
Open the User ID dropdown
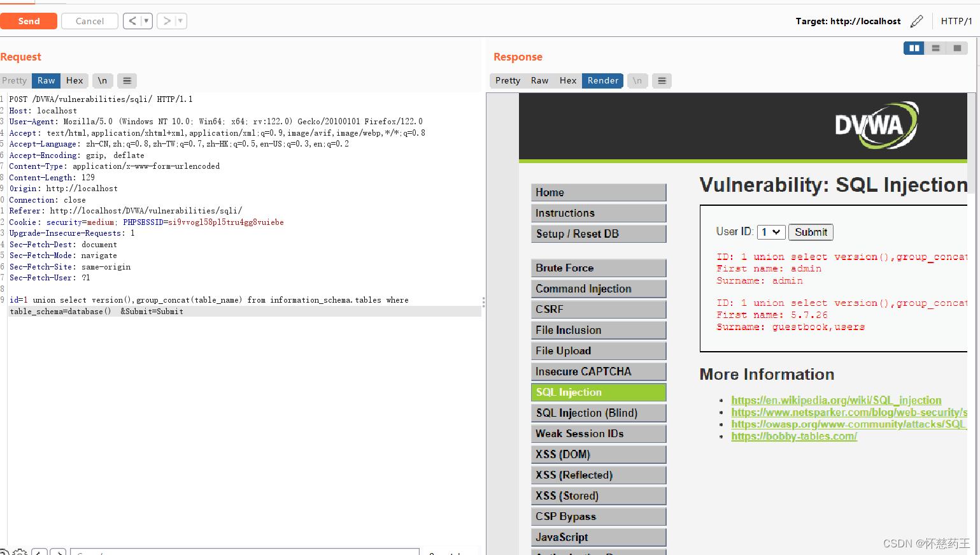[771, 232]
